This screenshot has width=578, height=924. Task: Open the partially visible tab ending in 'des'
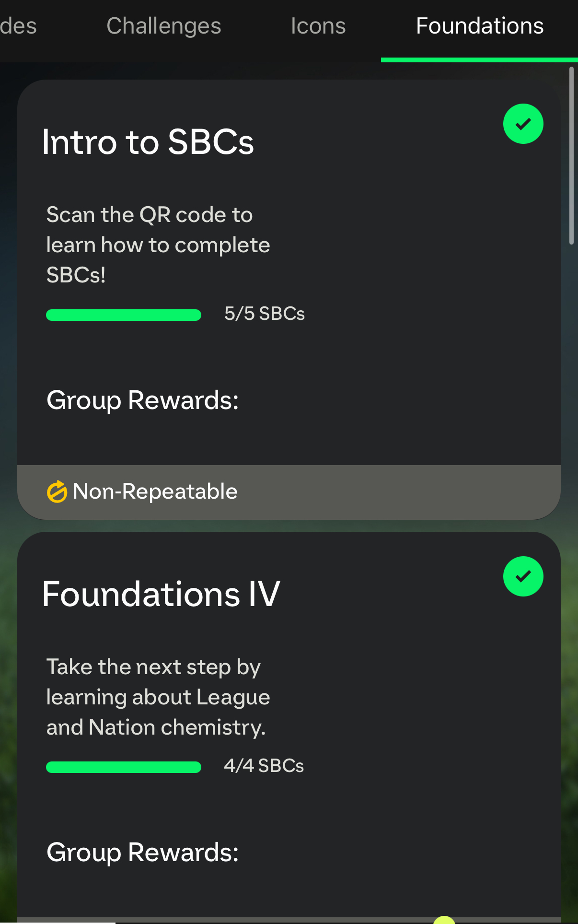18,26
